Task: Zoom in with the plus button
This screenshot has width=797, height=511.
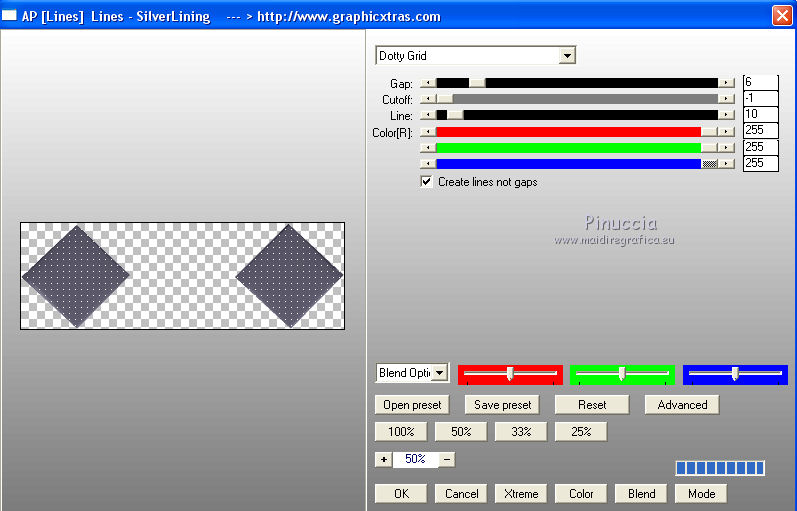Action: [384, 460]
